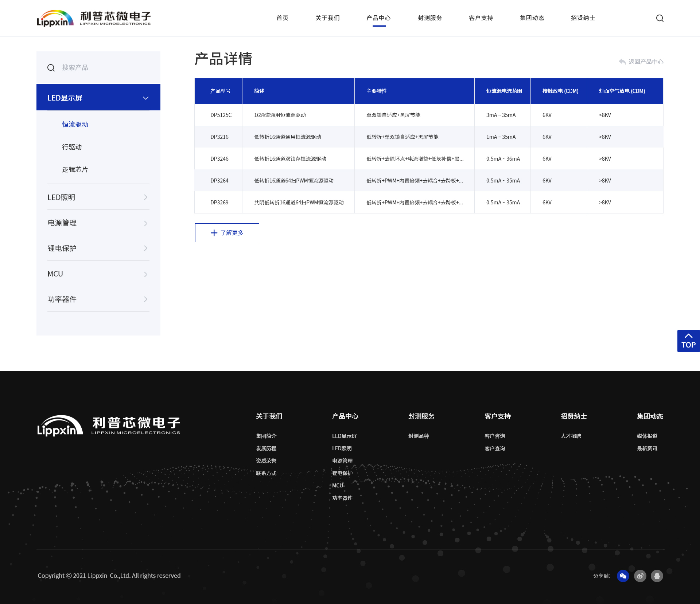The height and width of the screenshot is (604, 700).
Task: Share page via Weibo icon
Action: pyautogui.click(x=640, y=576)
